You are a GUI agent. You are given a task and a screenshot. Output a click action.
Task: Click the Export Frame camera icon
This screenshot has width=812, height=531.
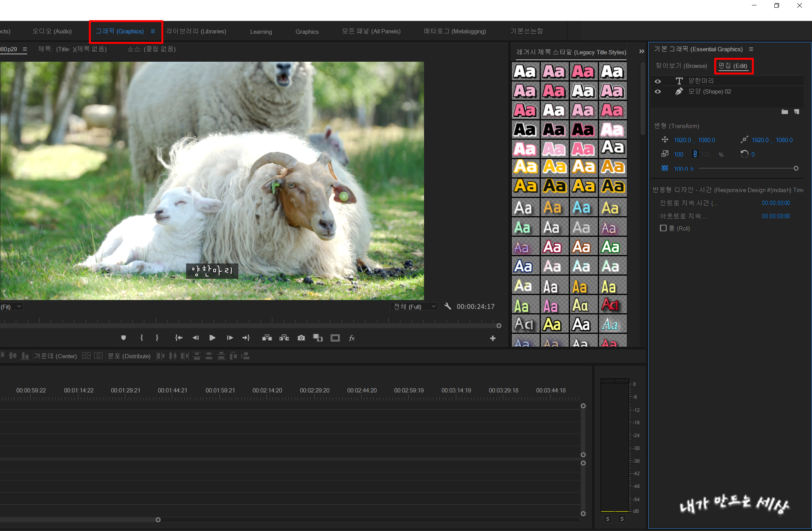click(x=301, y=338)
